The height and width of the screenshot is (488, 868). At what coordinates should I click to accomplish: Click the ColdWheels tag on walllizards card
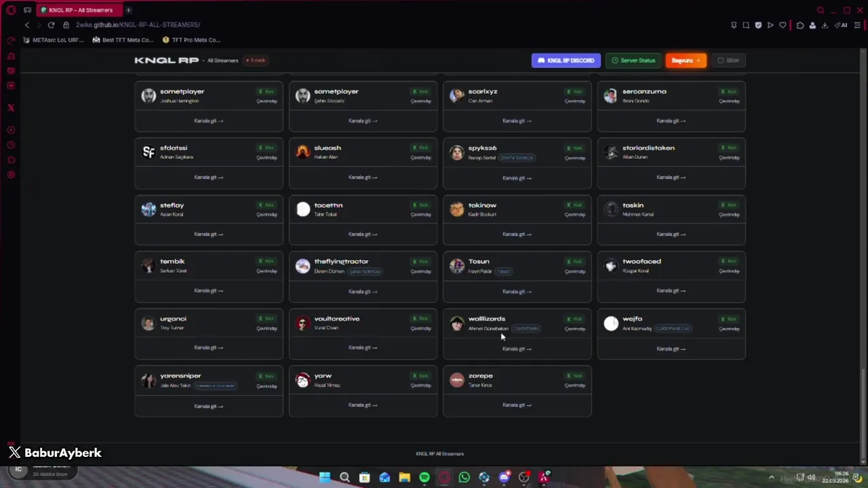coord(526,329)
